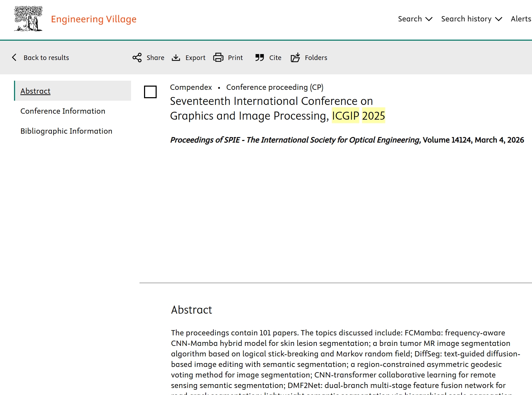Click the Proceedings of SPIE source title
The width and height of the screenshot is (532, 395).
click(x=295, y=140)
